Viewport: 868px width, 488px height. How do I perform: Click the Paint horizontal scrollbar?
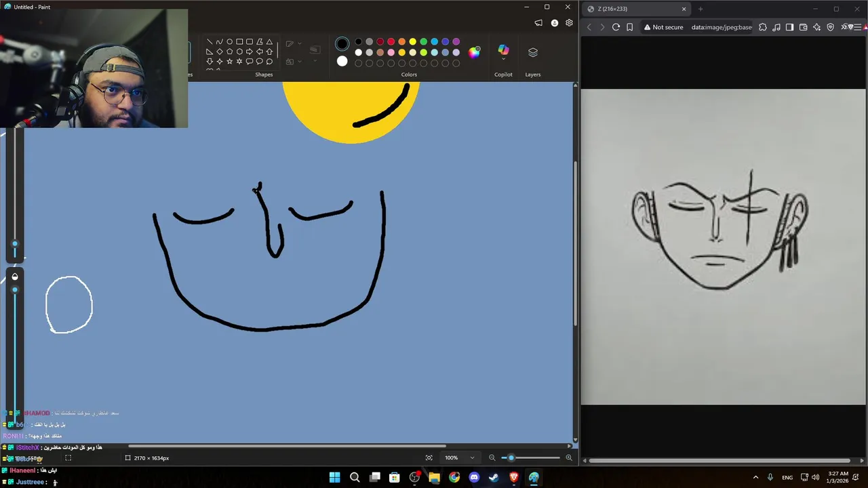pyautogui.click(x=287, y=446)
